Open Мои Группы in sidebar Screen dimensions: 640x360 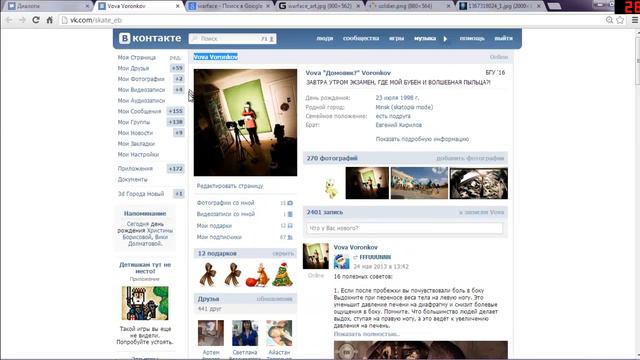134,122
